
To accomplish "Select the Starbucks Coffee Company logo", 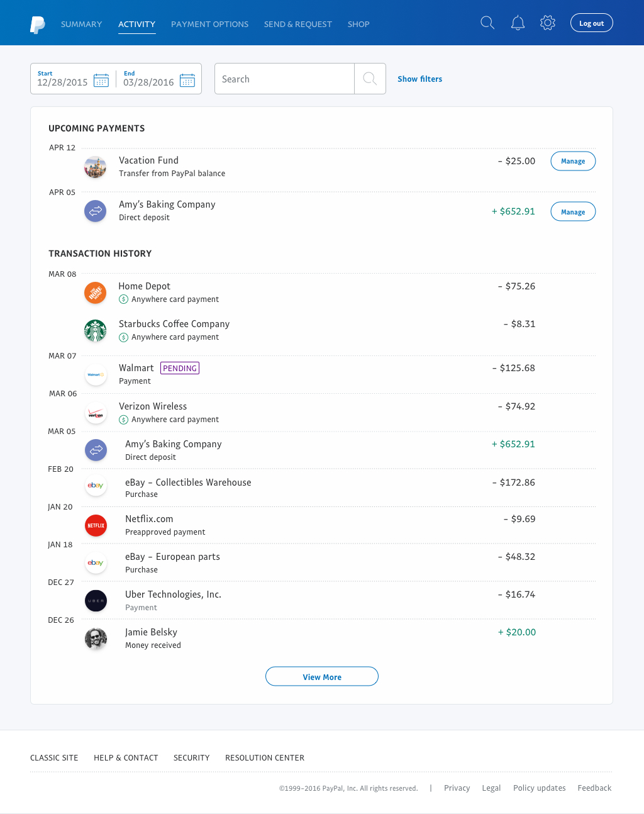I will click(95, 330).
